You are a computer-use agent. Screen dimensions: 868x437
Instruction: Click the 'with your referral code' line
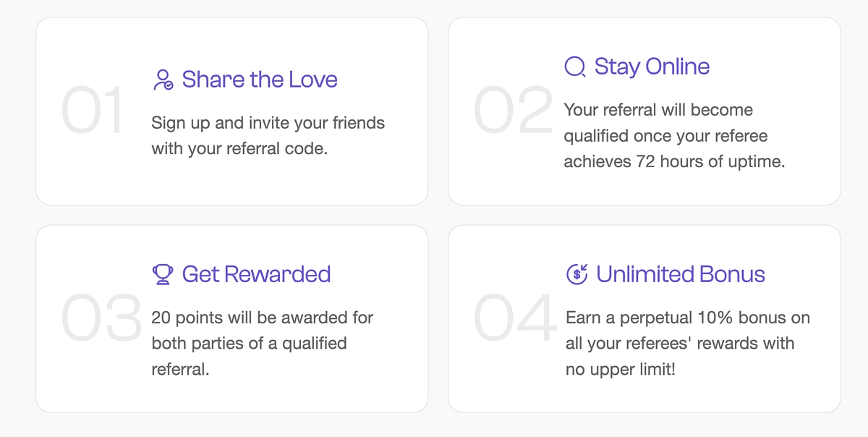239,149
